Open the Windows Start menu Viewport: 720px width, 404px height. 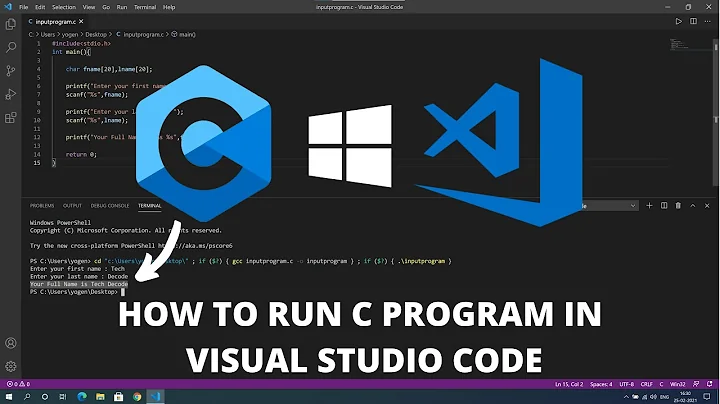9,397
